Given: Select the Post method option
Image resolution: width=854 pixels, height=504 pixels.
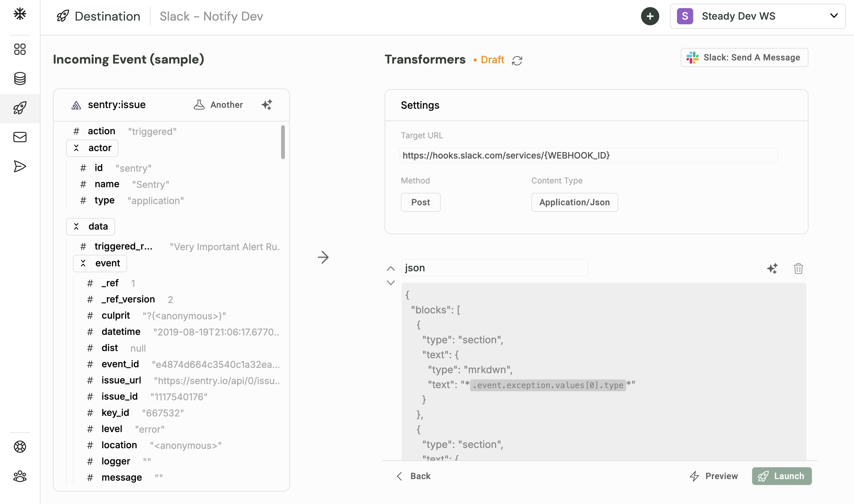Looking at the screenshot, I should click(x=420, y=202).
